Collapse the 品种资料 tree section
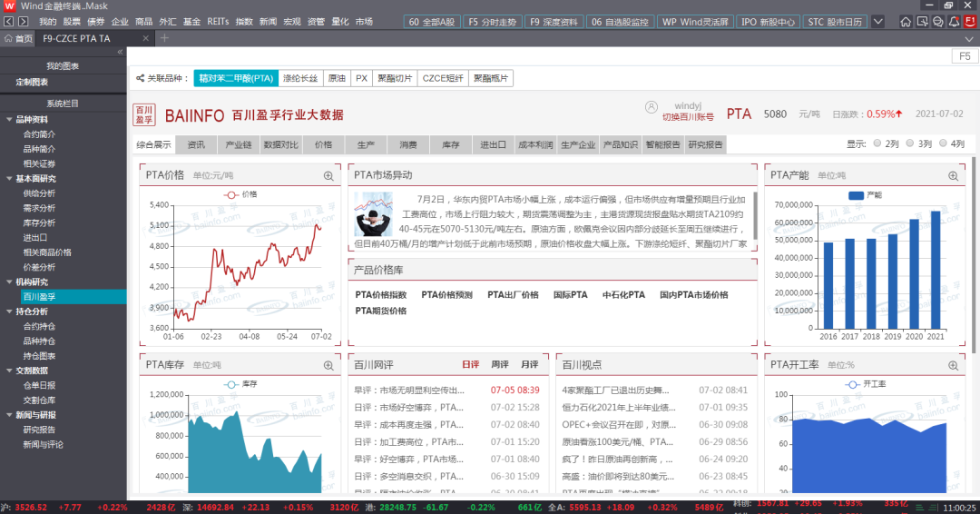Screen dimensions: 980x514 pyautogui.click(x=9, y=120)
